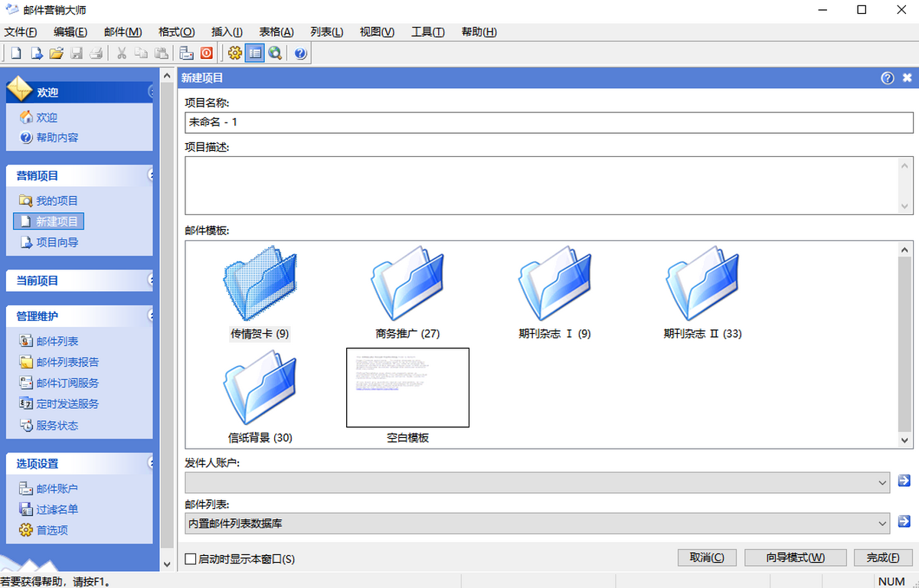Click the 向导模式(W) button
This screenshot has width=919, height=588.
(x=796, y=557)
